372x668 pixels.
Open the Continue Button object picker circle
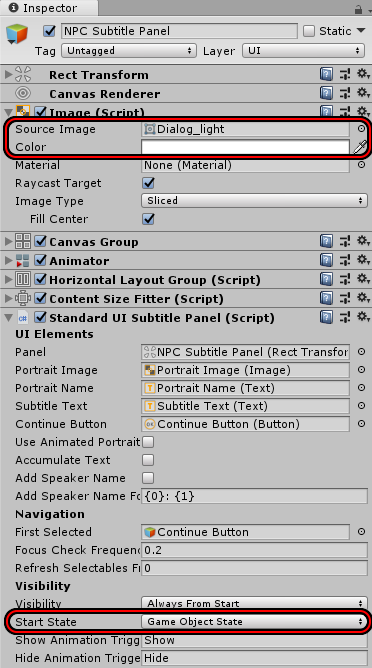361,424
